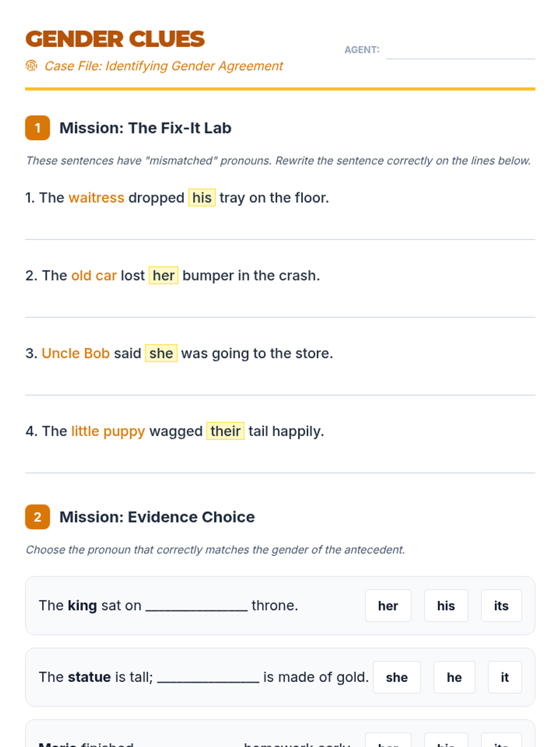The image size is (560, 747).
Task: Select 'her' for the king sentence
Action: (388, 606)
